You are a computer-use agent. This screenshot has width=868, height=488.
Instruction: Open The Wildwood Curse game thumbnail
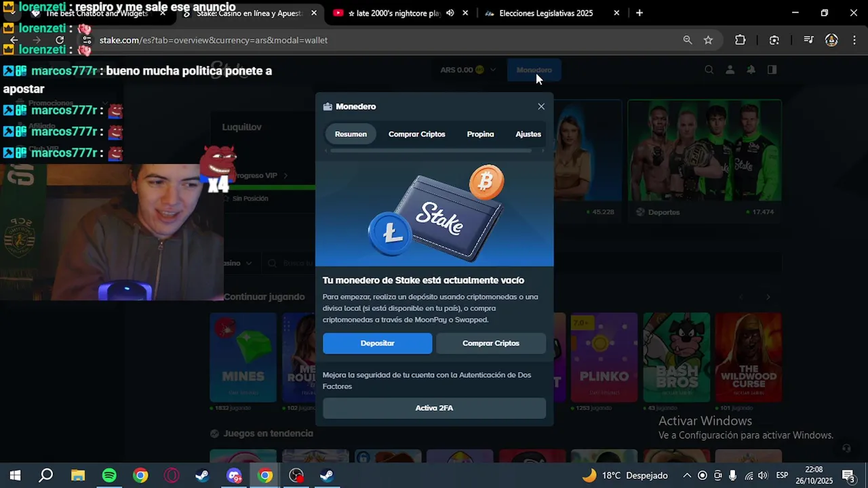point(749,357)
